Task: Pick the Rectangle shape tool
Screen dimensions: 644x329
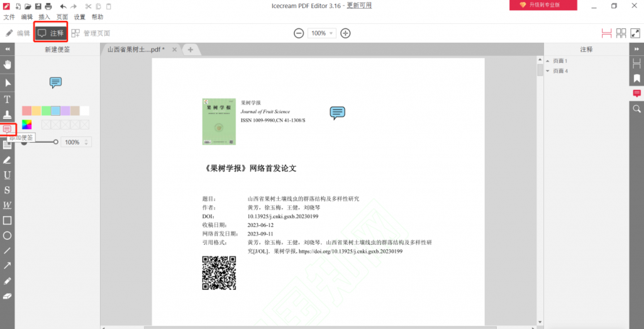Action: click(8, 220)
